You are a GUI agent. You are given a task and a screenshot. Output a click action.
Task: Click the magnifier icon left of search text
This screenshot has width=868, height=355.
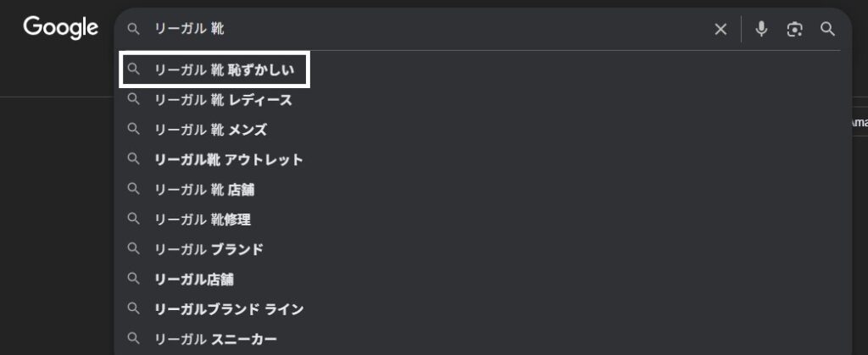click(x=133, y=30)
